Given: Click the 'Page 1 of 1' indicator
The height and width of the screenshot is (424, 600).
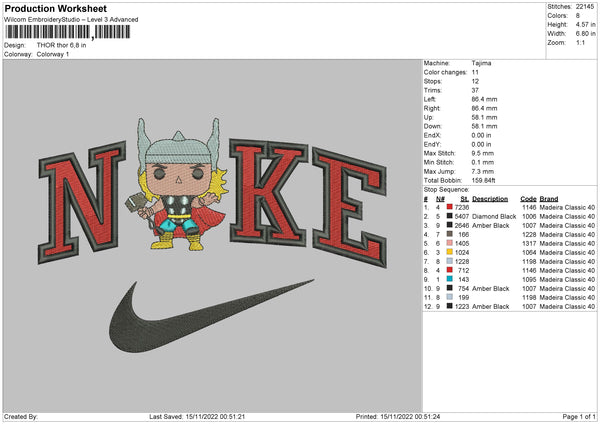Looking at the screenshot, I should pos(579,417).
